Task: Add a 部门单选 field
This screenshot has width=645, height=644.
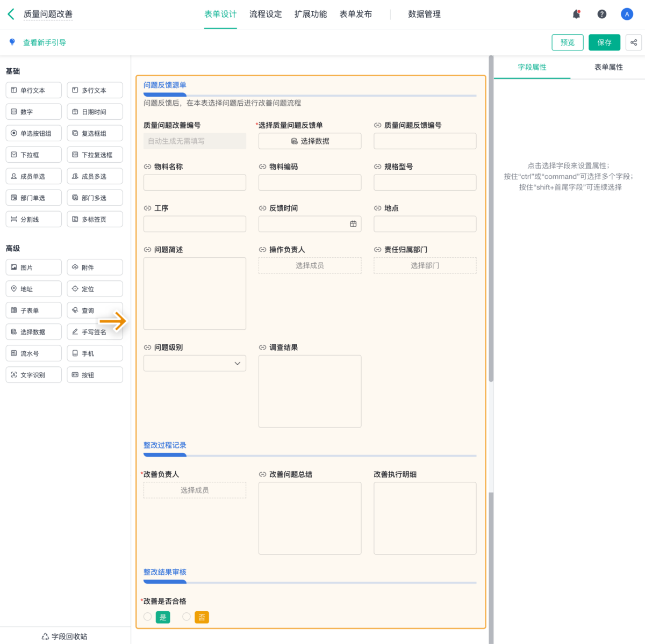Action: point(34,198)
